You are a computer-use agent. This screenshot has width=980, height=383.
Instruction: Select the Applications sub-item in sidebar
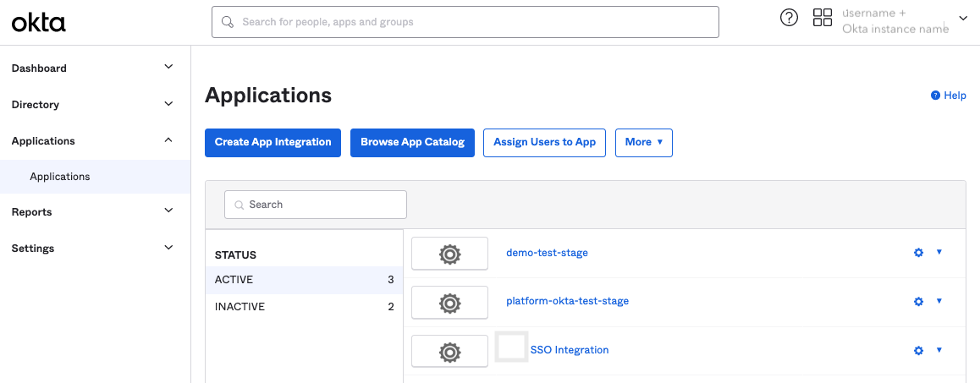(95, 176)
